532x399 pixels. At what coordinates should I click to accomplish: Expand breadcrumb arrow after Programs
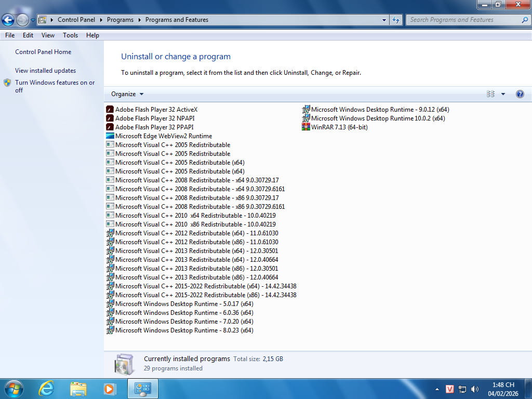pos(139,20)
